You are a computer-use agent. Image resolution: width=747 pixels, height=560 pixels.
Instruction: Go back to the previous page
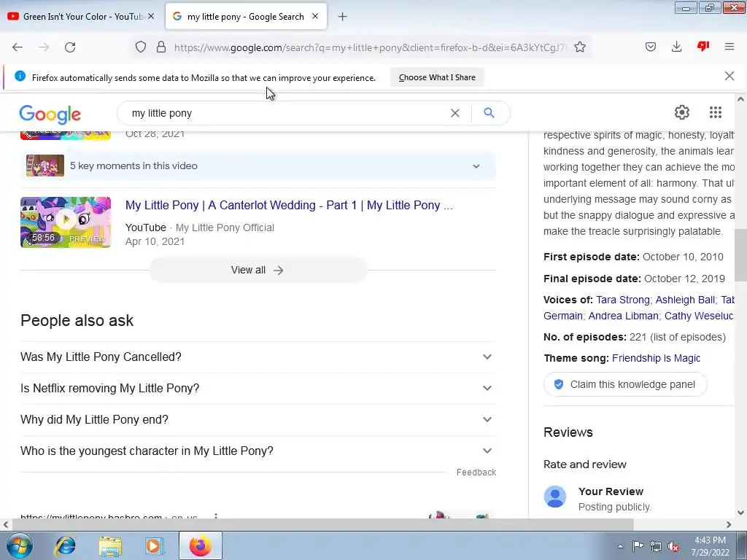coord(18,47)
